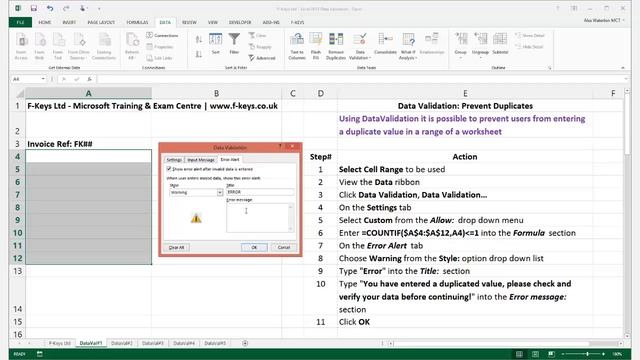
Task: Click Clear in the Sort & Filter group
Action: pyautogui.click(x=258, y=36)
